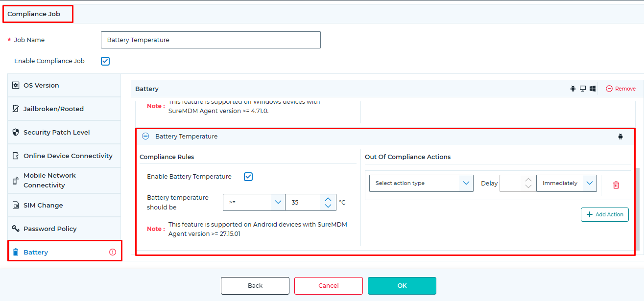Click the Android icon on Battery Temperature row
This screenshot has width=644, height=301.
(x=620, y=137)
